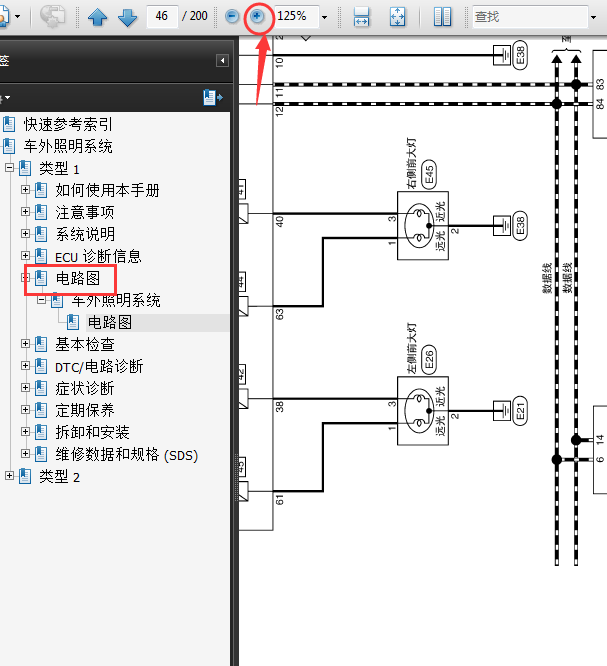Click the bookmark icon beside 快速参考索引
The image size is (607, 666).
coord(9,124)
